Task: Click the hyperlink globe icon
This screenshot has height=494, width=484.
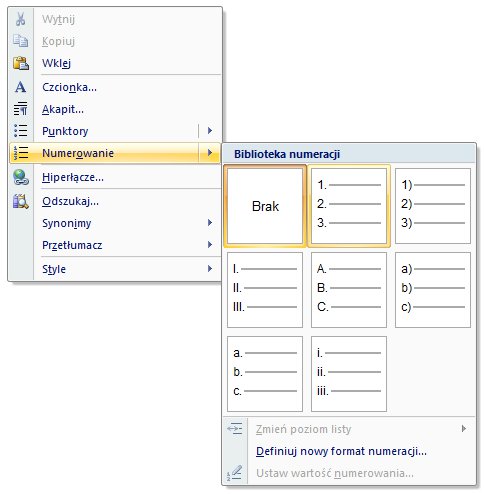Action: pos(21,177)
